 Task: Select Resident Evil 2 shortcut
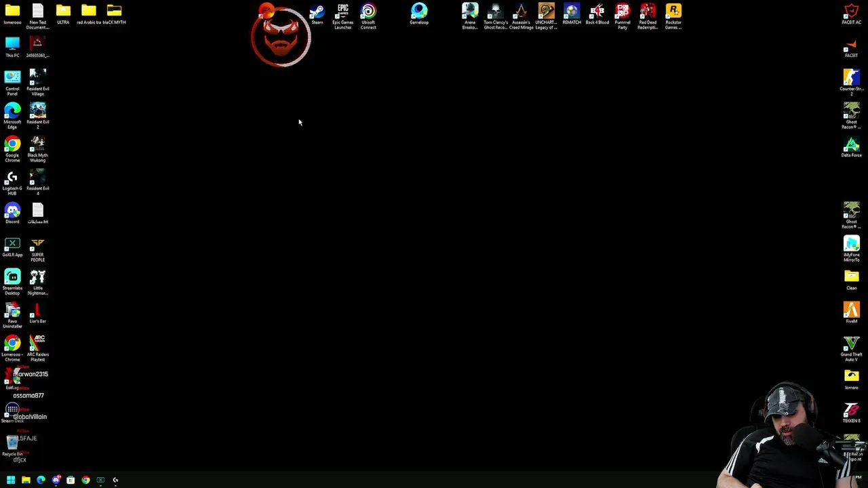pos(38,116)
